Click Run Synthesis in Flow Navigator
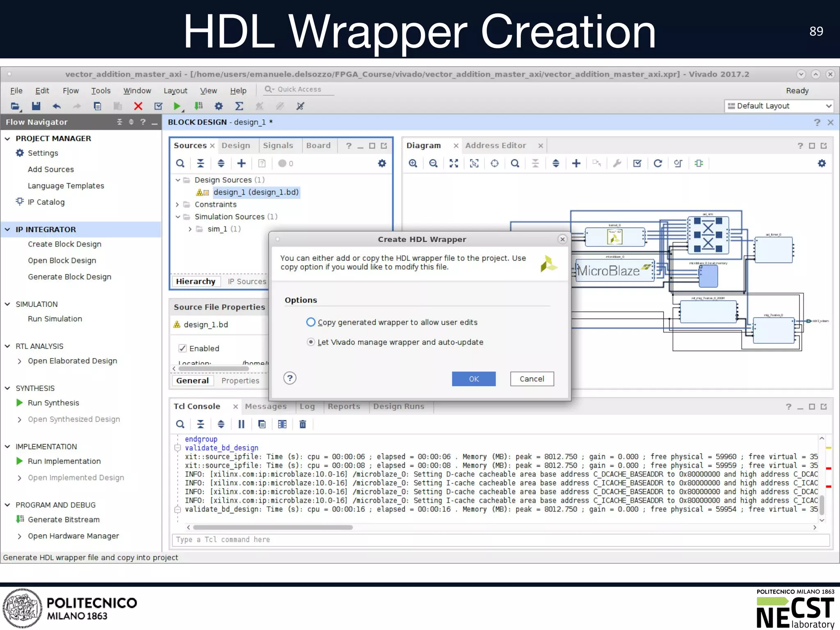The image size is (840, 630). click(53, 403)
